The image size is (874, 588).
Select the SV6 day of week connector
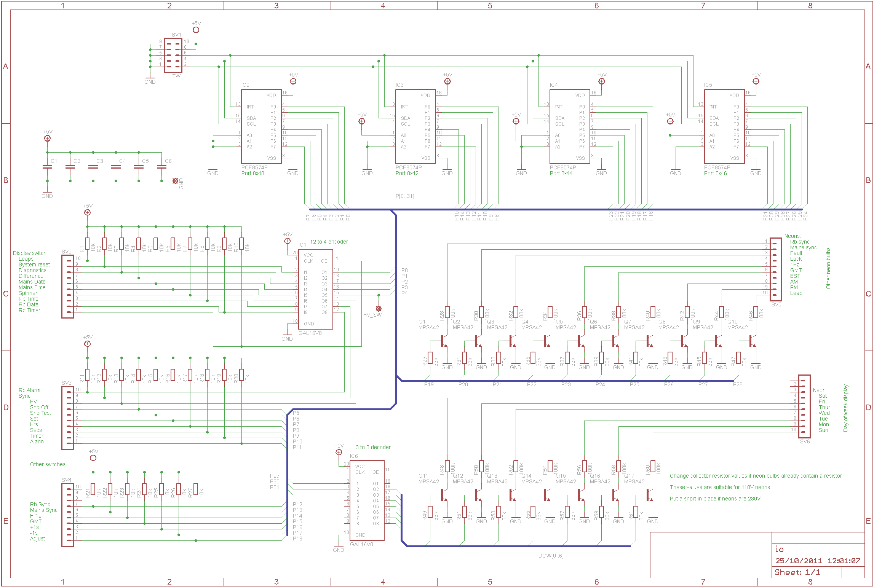(804, 406)
